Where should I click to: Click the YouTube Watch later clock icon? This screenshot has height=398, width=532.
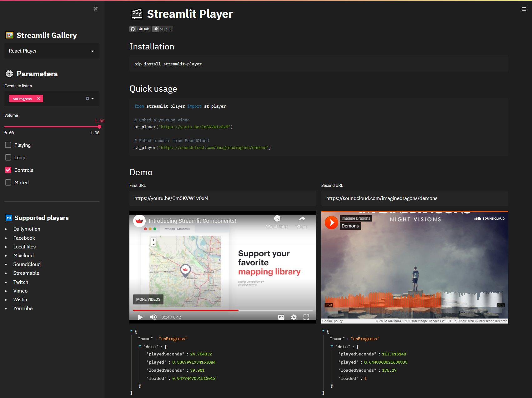tap(277, 219)
